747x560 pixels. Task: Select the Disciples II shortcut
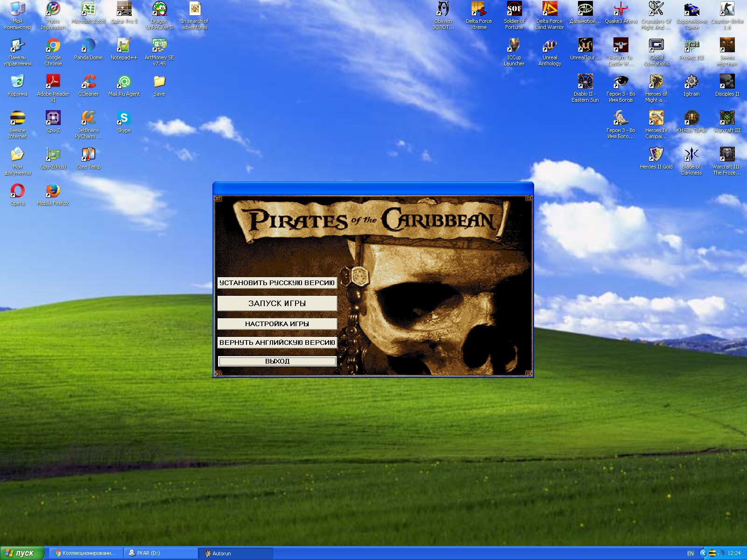(727, 86)
